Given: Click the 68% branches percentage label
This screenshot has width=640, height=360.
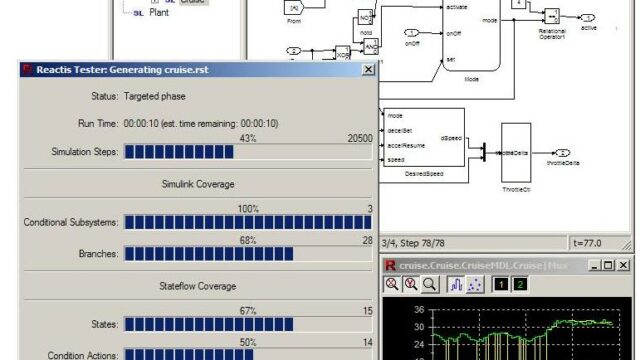Looking at the screenshot, I should click(x=248, y=241).
